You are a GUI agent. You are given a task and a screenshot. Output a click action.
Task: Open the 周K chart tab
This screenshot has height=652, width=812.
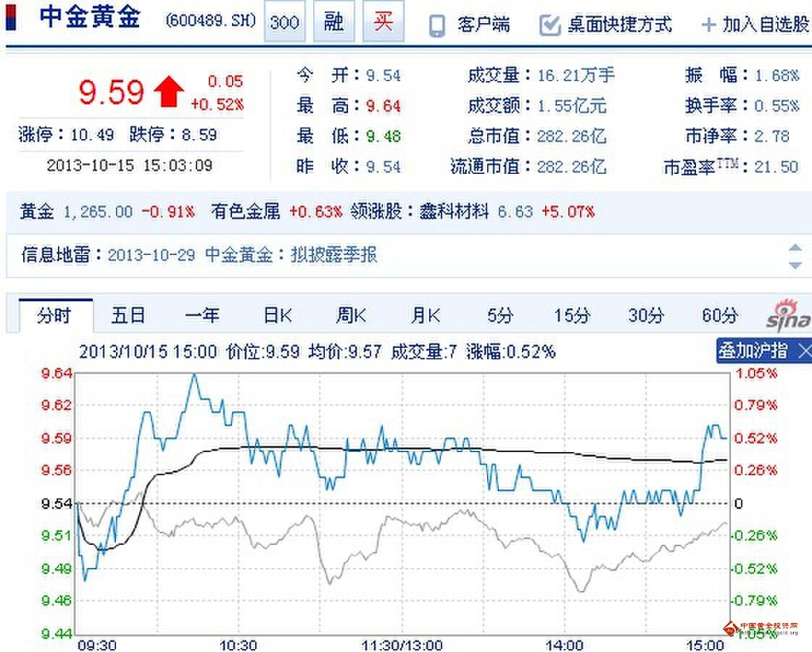tap(351, 315)
